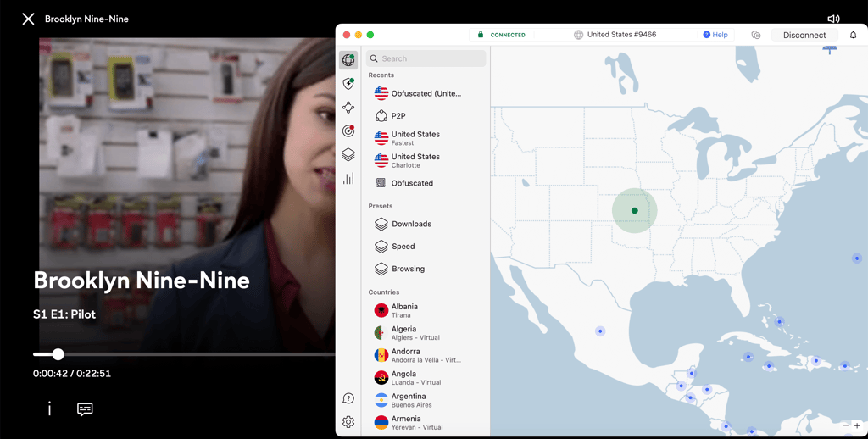Activate the Speed preset
The width and height of the screenshot is (868, 439).
coord(424,247)
